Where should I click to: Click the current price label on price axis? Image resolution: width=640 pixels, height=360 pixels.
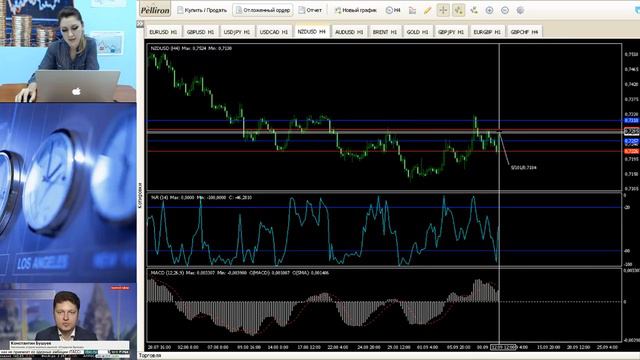[x=631, y=131]
